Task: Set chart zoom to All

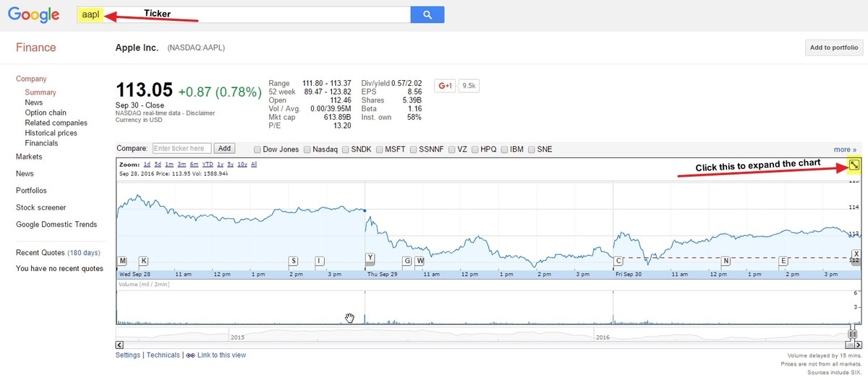Action: (254, 165)
